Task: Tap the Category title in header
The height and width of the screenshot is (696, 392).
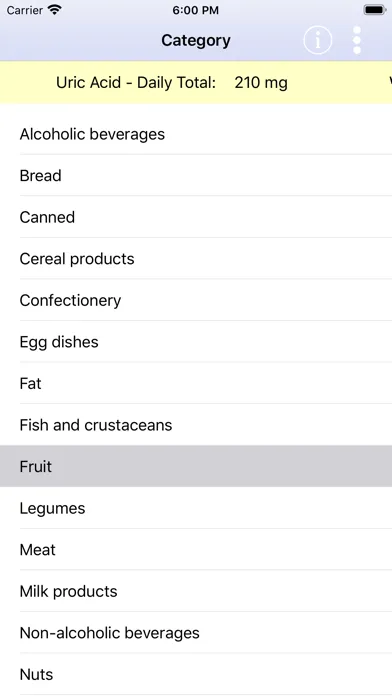Action: (196, 40)
